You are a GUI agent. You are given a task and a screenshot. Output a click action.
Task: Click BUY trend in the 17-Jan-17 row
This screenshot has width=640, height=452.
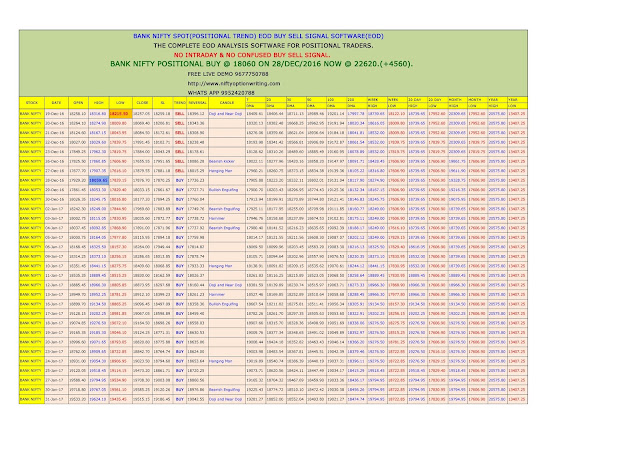tap(180, 314)
